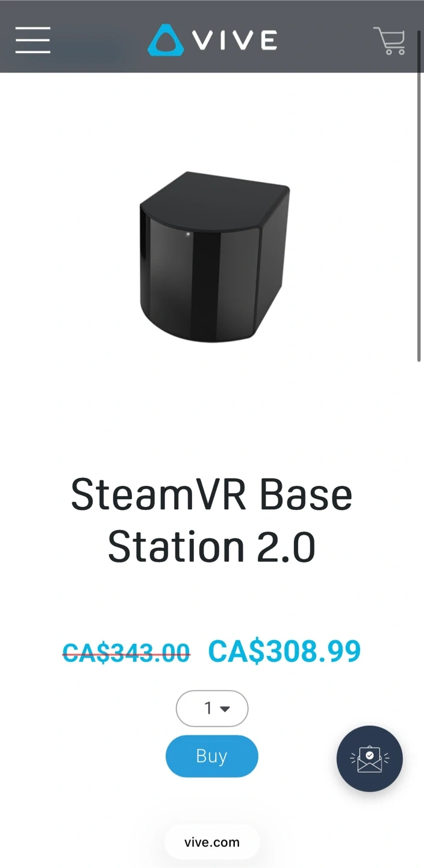The height and width of the screenshot is (868, 424).
Task: Select the quantity box showing 1
Action: 212,708
